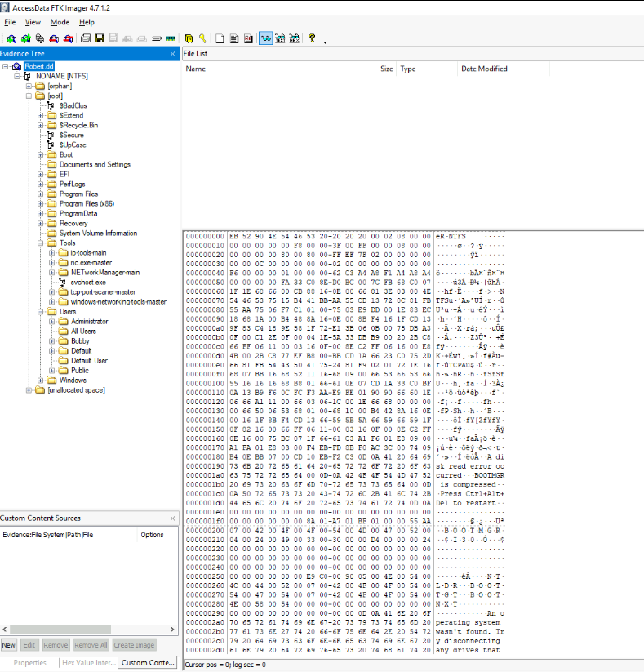Collapse the Tools folder in tree

41,243
